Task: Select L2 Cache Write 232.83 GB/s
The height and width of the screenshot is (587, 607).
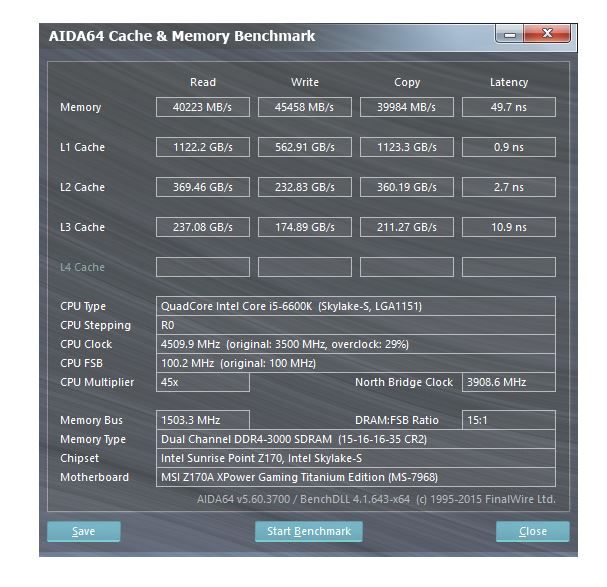Action: pos(305,187)
